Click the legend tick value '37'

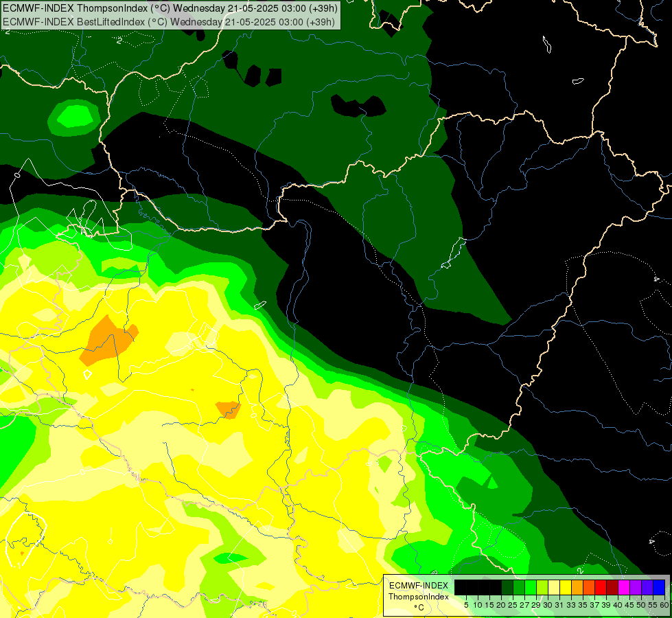coord(594,605)
